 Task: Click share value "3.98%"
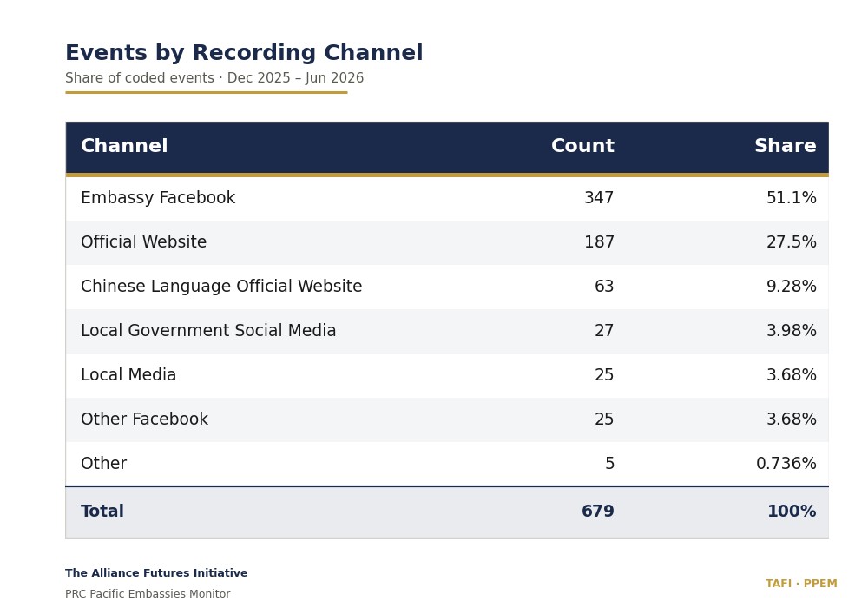(x=791, y=331)
